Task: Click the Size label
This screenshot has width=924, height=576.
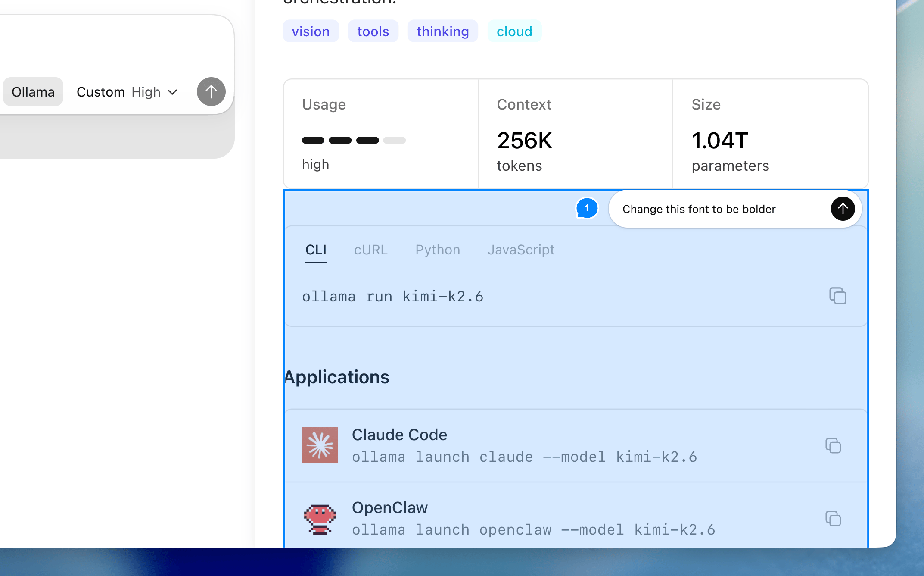Action: tap(706, 105)
